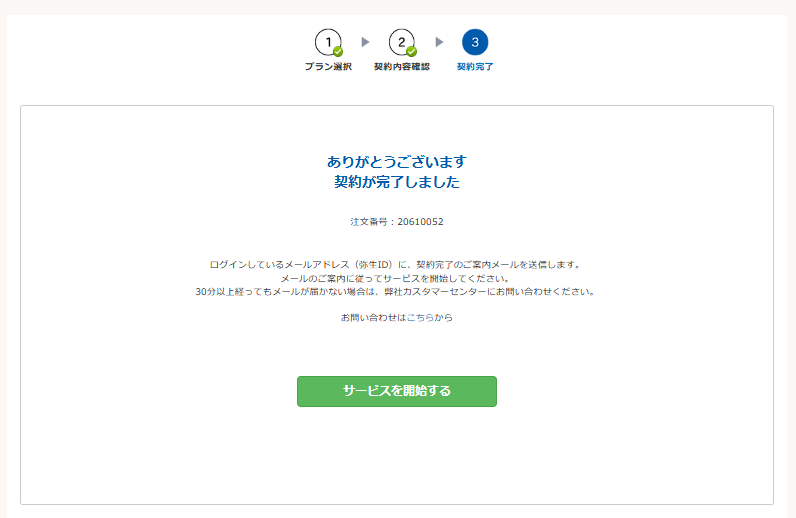Click arrow between steps 2 and 3

click(x=439, y=42)
